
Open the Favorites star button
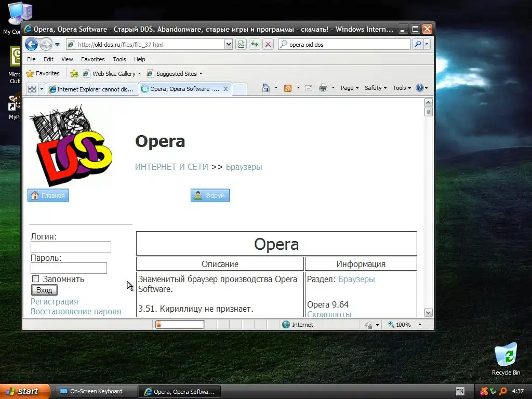43,74
